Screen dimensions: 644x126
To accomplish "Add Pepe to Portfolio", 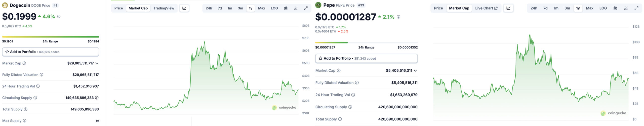I will click(366, 58).
